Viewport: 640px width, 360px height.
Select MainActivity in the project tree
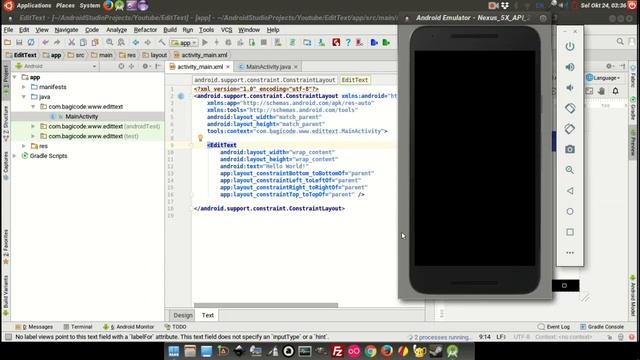coord(82,116)
